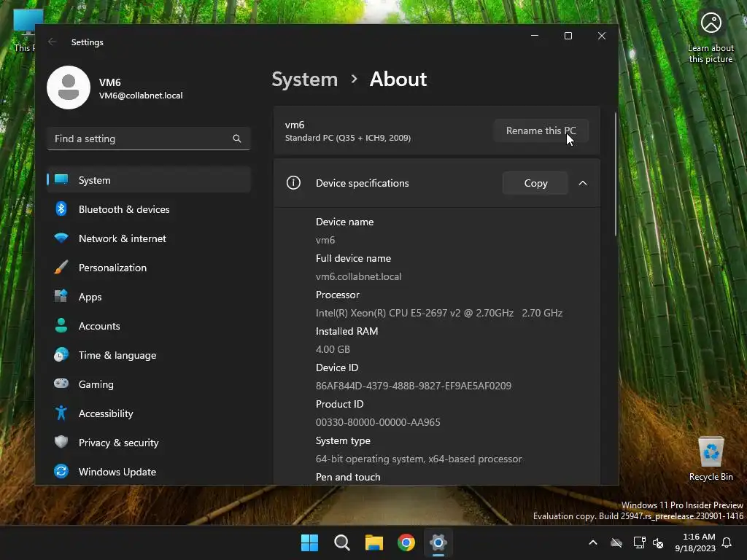This screenshot has width=747, height=560.
Task: Click the Device specifications info icon
Action: click(x=293, y=183)
